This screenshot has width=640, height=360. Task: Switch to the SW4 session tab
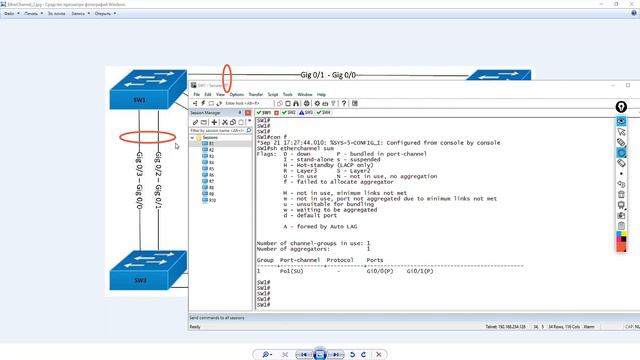coord(324,113)
